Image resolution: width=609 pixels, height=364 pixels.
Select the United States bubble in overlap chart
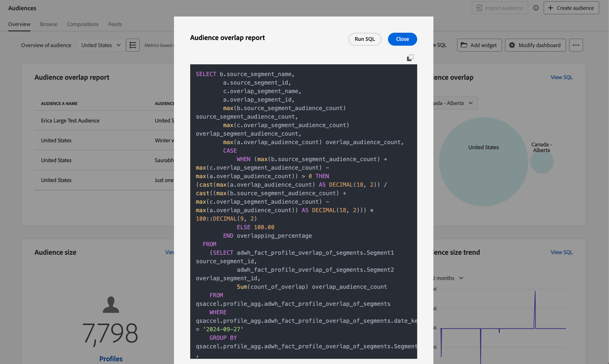(x=483, y=162)
